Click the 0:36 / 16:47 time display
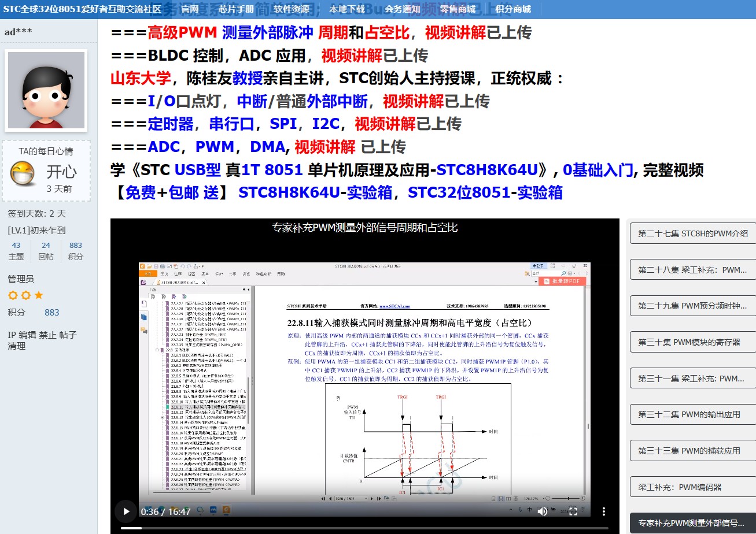The height and width of the screenshot is (534, 756). pyautogui.click(x=165, y=511)
